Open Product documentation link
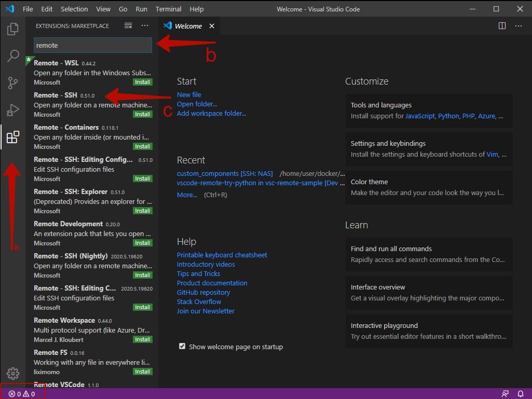This screenshot has width=532, height=399. click(212, 283)
